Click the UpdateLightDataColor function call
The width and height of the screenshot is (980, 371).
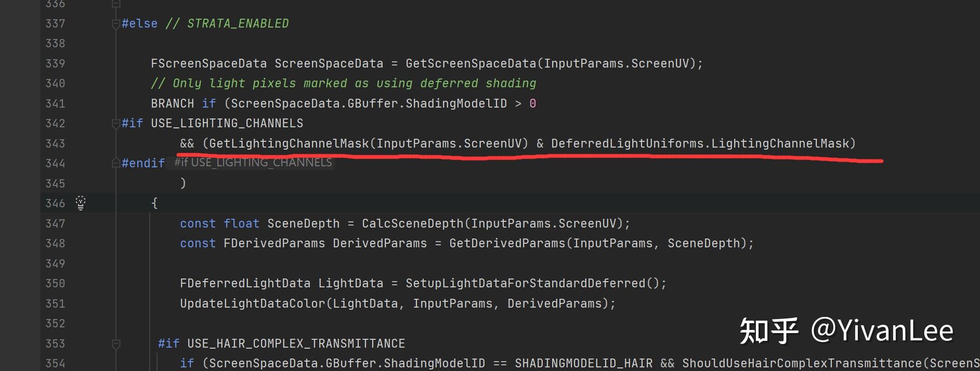click(x=253, y=303)
